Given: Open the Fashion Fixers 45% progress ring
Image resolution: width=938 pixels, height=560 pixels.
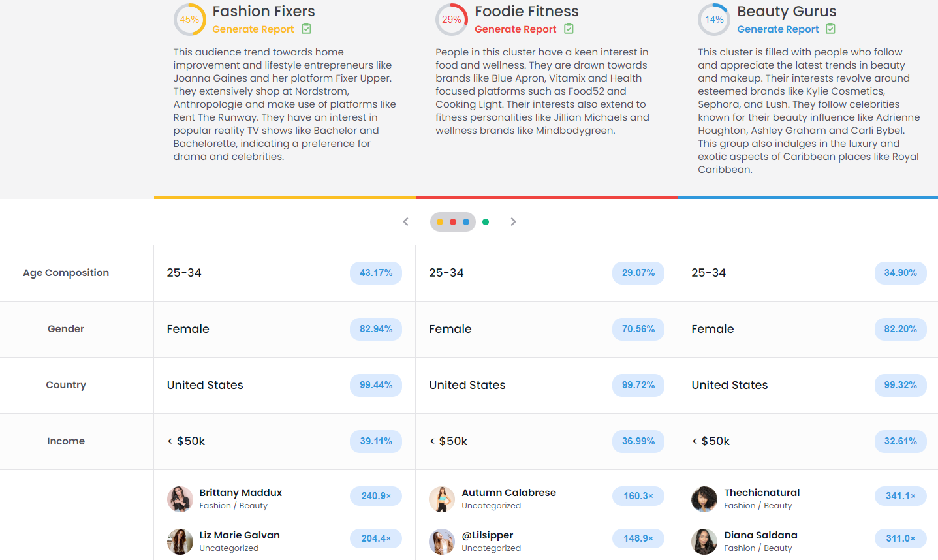Looking at the screenshot, I should 189,20.
